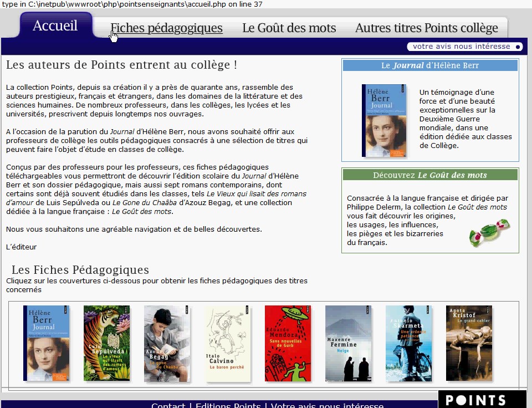Click the 'Les Fiches Pédagogiques' heading
The image size is (532, 408).
[80, 270]
